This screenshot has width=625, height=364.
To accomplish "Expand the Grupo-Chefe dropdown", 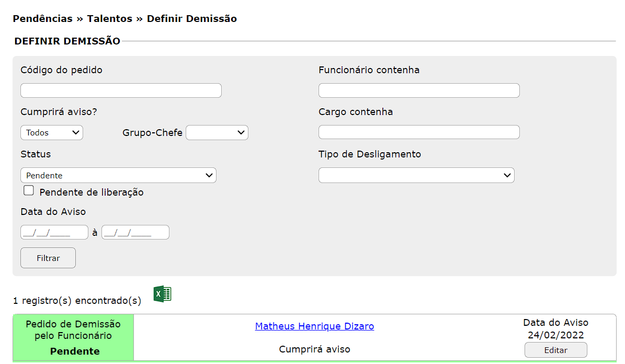I will 217,133.
